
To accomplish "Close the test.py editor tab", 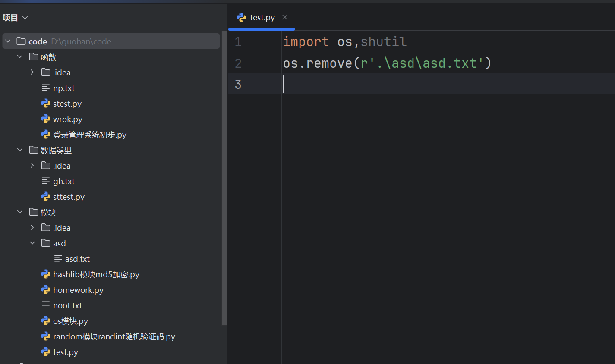I will 285,17.
